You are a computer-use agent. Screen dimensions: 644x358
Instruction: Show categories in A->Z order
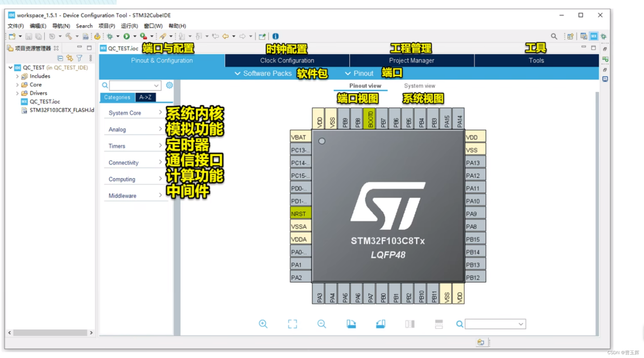click(145, 97)
